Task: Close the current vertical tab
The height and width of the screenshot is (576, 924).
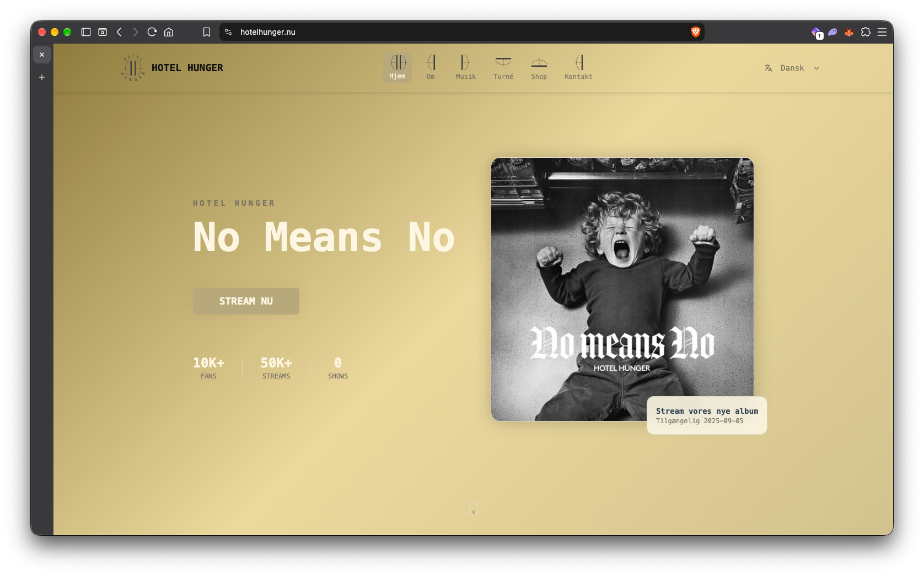Action: click(x=42, y=55)
